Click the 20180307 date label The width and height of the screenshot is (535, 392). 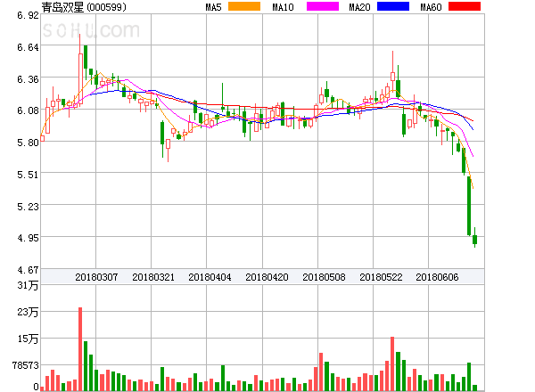pos(96,277)
